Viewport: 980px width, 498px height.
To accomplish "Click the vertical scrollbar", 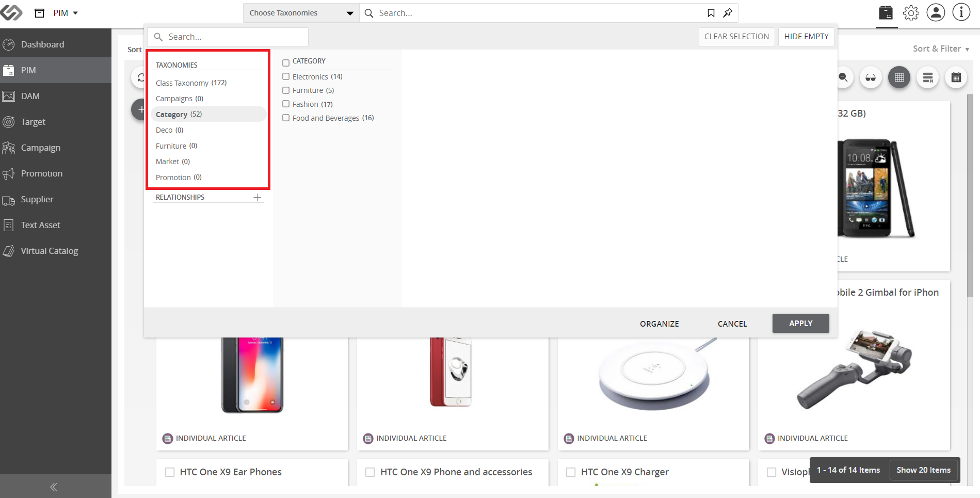I will pos(970,196).
